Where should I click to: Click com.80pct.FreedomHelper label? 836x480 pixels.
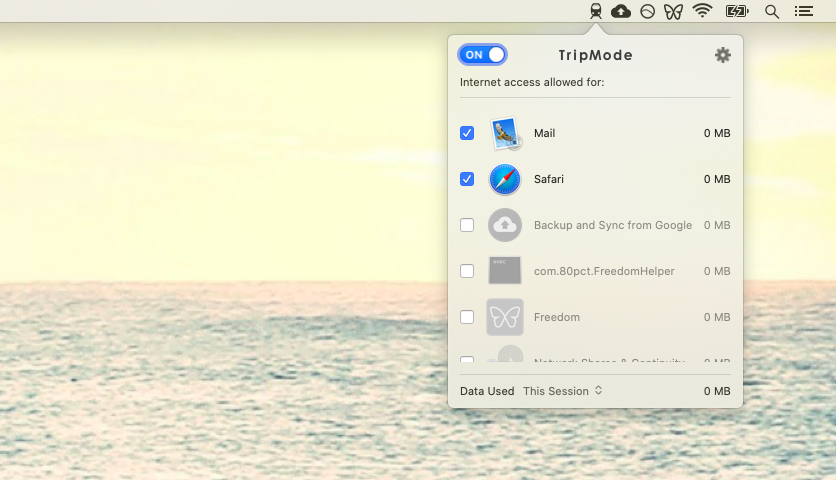click(604, 271)
